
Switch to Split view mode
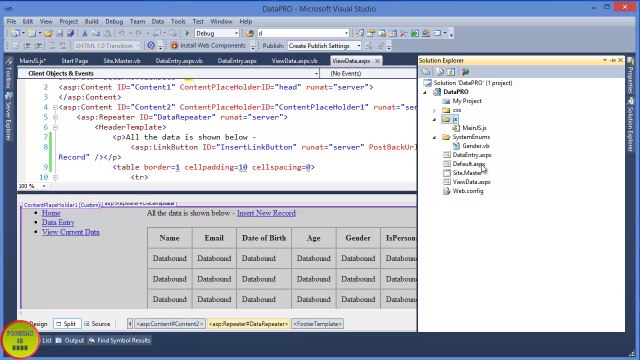(67, 324)
